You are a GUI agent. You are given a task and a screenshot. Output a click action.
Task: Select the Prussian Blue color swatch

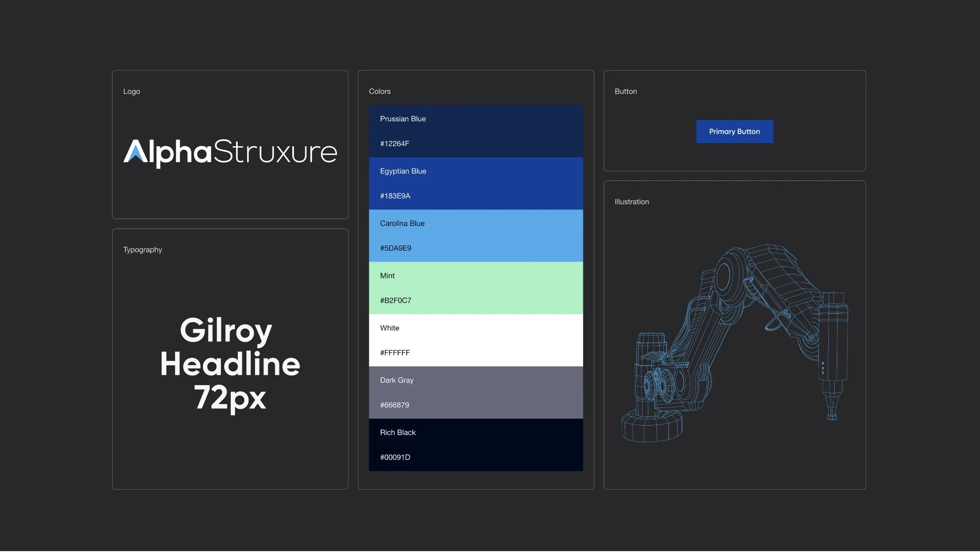[x=476, y=132]
